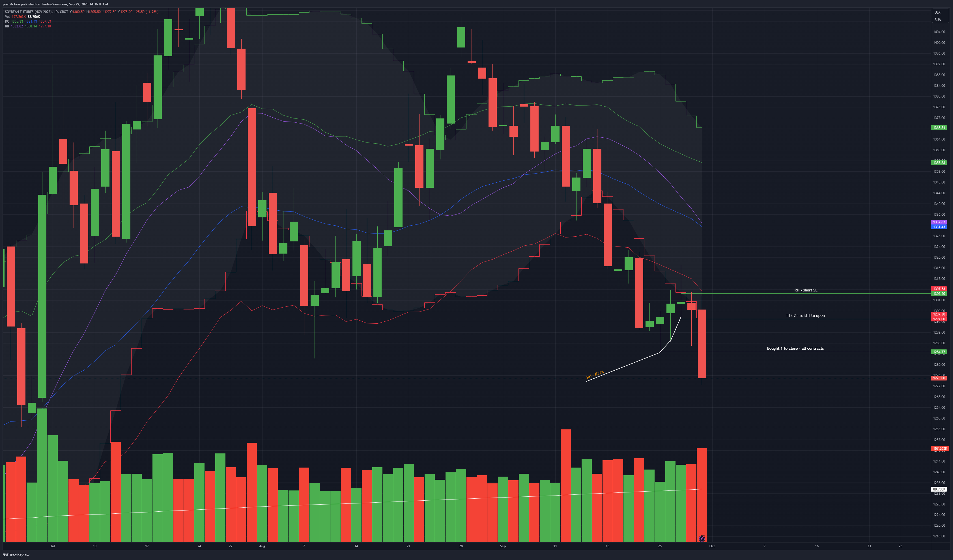
Task: Click the blue 1331.43 price tag
Action: tap(939, 227)
